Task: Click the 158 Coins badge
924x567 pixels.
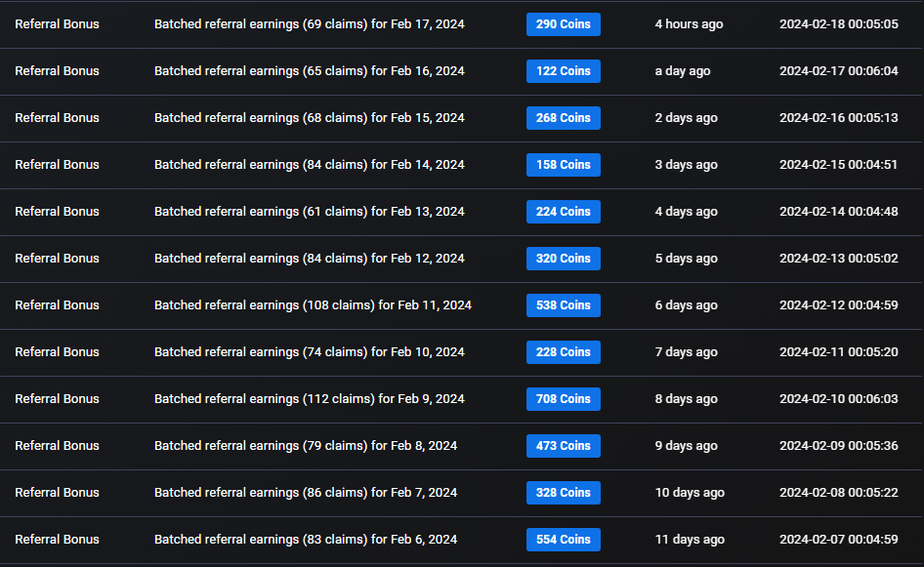Action: (564, 165)
